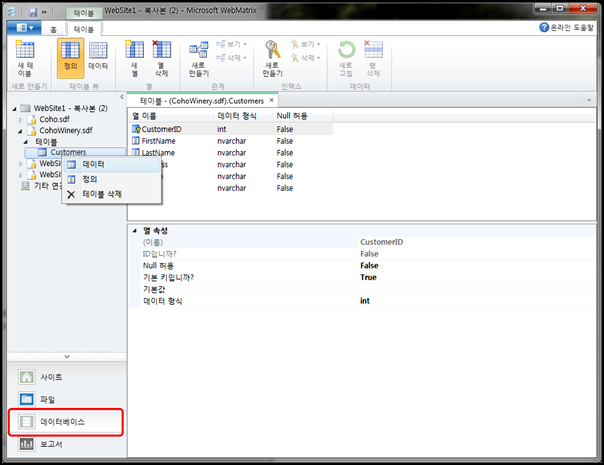Open the 사이트 (Site) workspace
Viewport: 604px width, 465px height.
point(66,377)
